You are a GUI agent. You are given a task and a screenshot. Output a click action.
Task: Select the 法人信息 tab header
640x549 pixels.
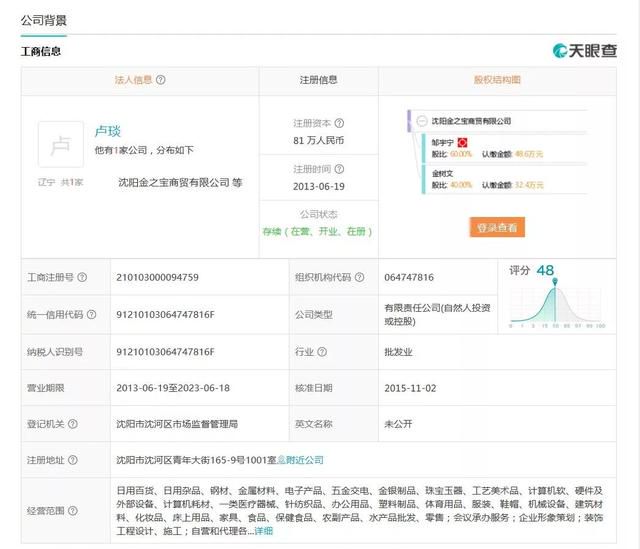133,80
